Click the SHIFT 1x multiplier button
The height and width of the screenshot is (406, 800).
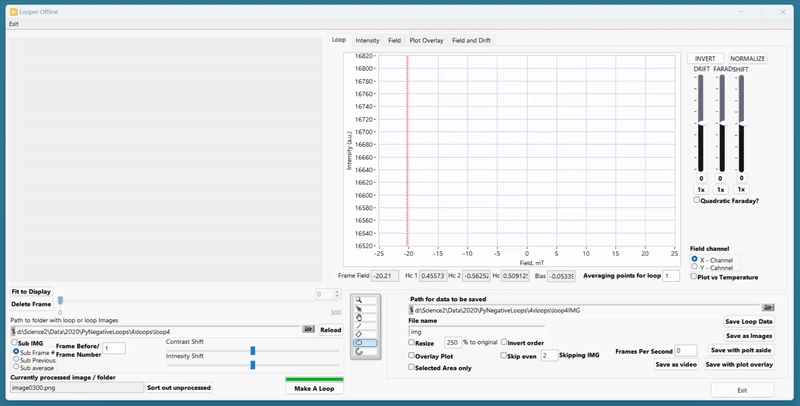tap(741, 189)
